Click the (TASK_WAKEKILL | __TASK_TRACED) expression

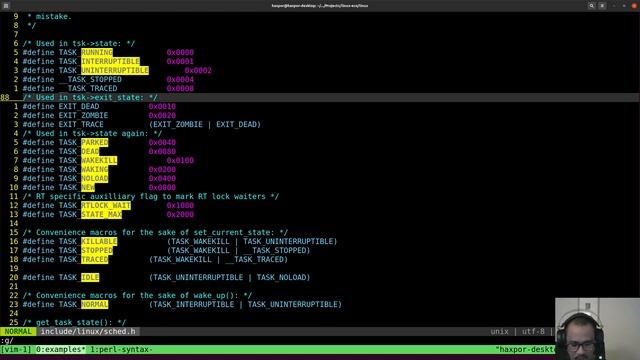click(218, 259)
